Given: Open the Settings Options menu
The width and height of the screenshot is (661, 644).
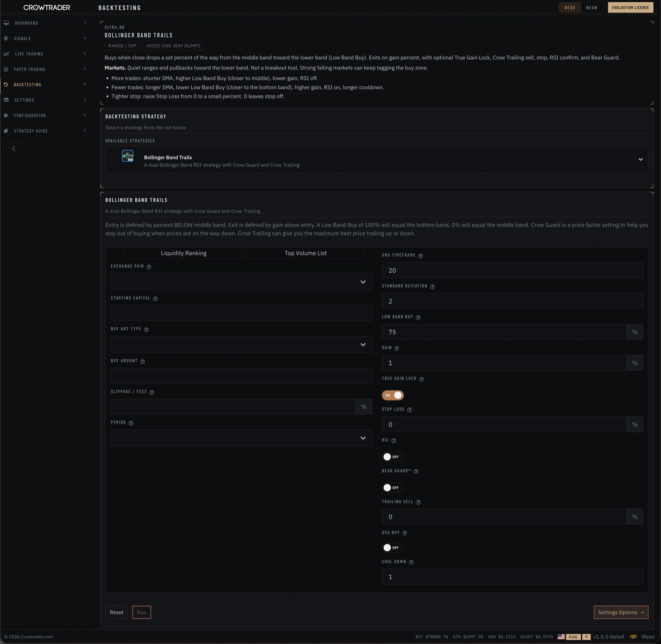Looking at the screenshot, I should tap(621, 612).
